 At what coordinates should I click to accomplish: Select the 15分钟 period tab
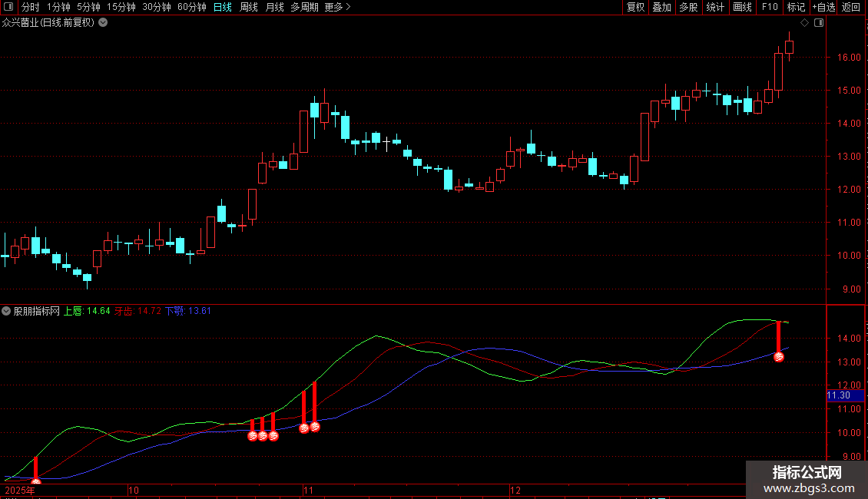click(x=121, y=7)
